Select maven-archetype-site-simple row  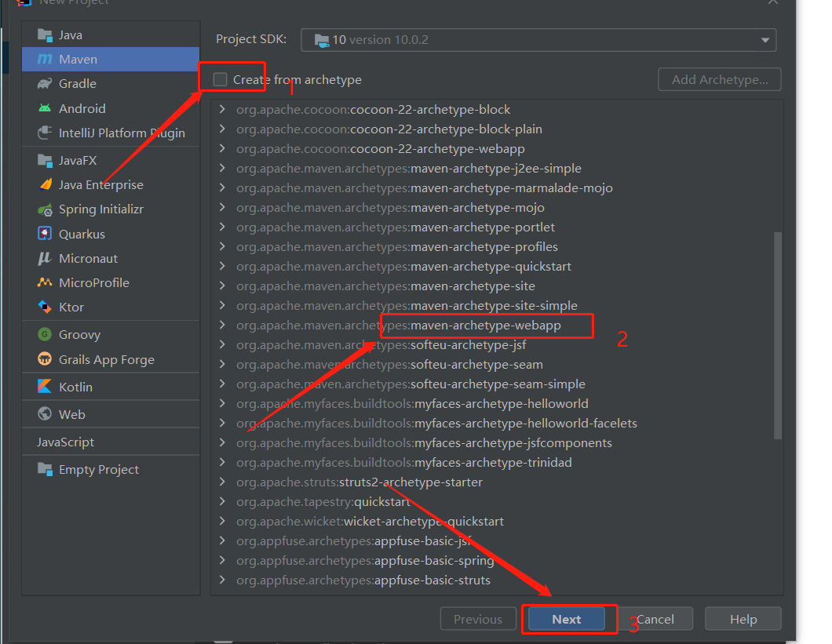[497, 306]
